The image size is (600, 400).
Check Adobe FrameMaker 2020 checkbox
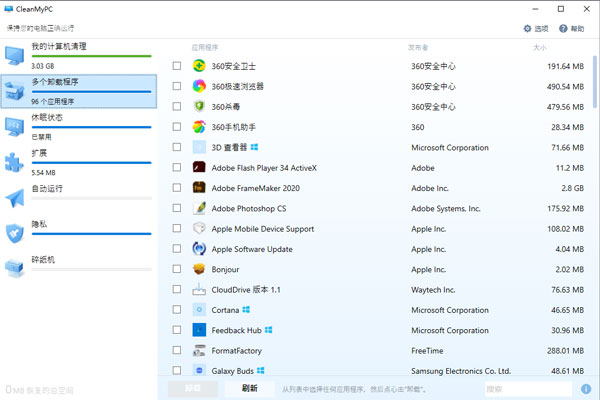tap(177, 188)
